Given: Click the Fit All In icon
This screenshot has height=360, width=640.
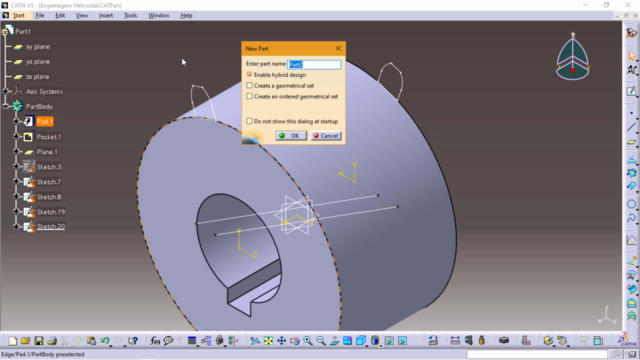Looking at the screenshot, I should pyautogui.click(x=268, y=341).
